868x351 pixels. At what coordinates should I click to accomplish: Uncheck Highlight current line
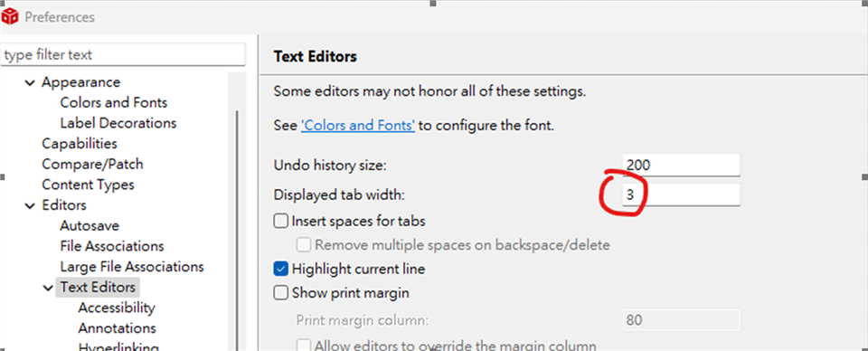point(281,270)
